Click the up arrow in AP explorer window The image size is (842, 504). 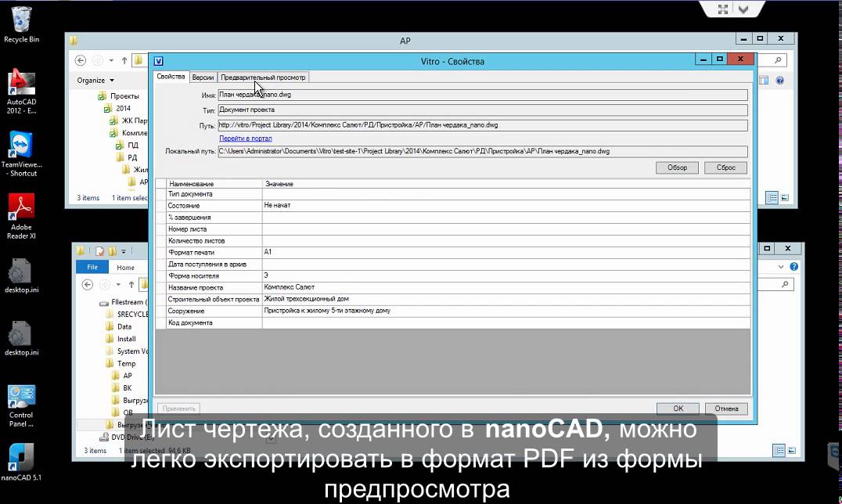click(x=124, y=60)
